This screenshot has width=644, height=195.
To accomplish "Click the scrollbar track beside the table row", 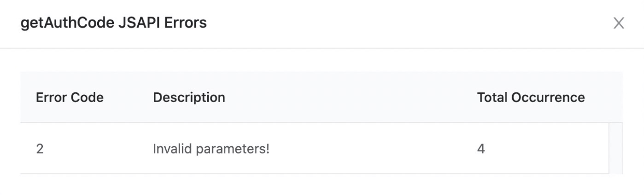I will click(615, 148).
